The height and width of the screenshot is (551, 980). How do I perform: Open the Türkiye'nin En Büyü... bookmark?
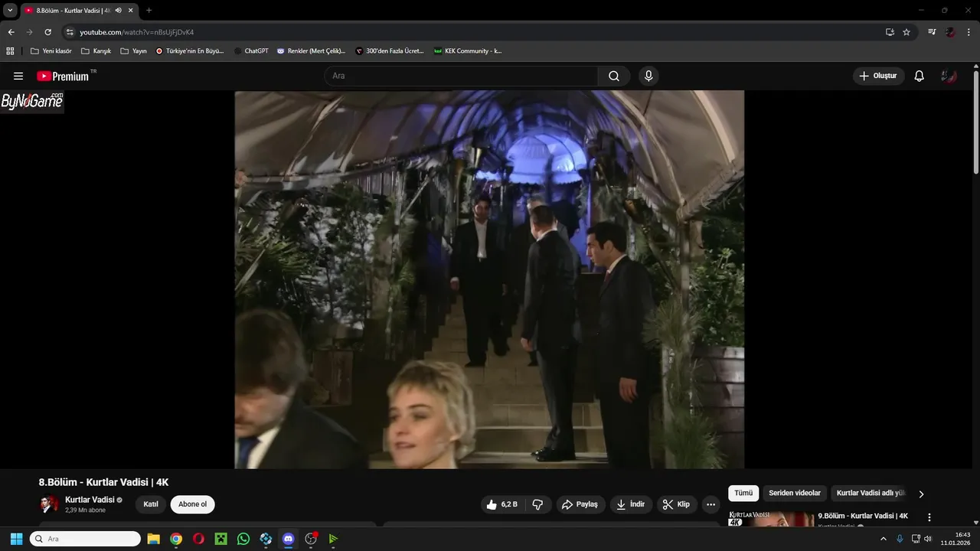(190, 51)
